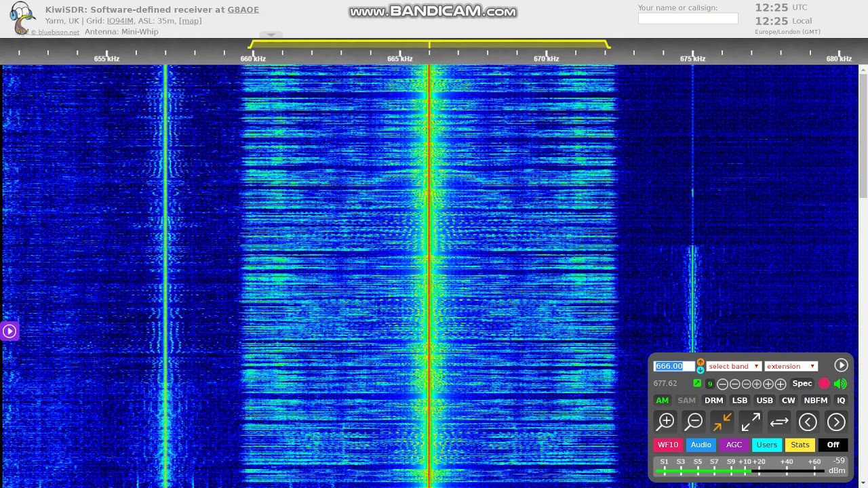Open the select band dropdown
This screenshot has height=488, width=868.
[734, 366]
